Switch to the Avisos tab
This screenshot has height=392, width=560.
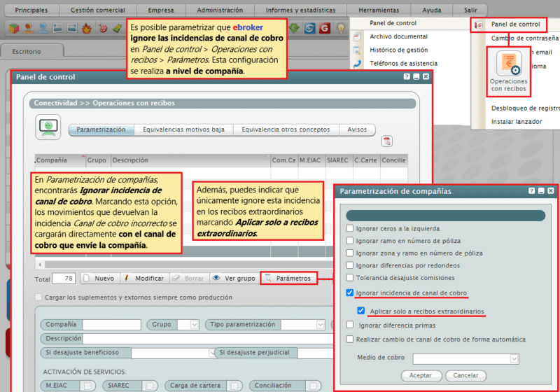coord(357,129)
